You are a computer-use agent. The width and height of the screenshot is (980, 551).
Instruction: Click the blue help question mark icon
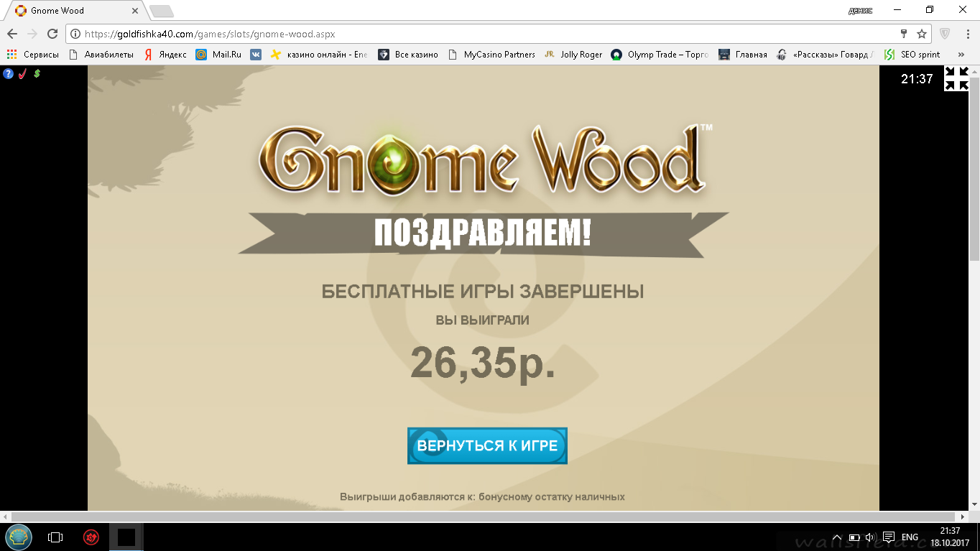pyautogui.click(x=9, y=73)
